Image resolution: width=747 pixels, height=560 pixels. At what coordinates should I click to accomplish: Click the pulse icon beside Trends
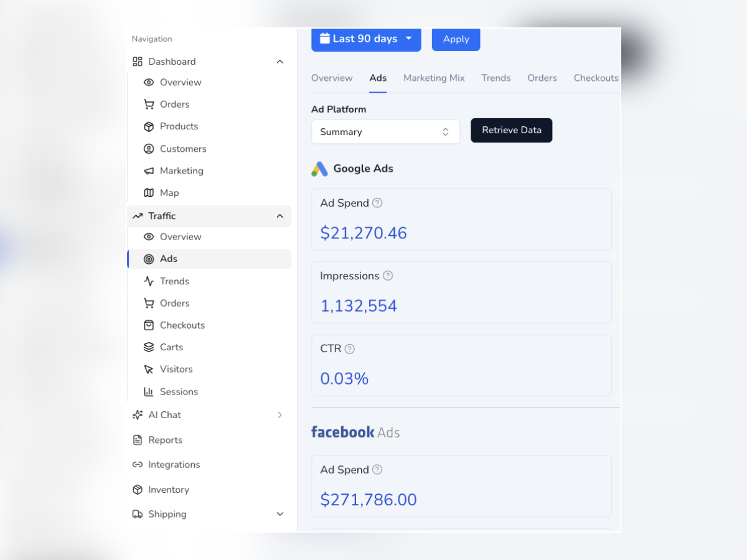pos(149,281)
